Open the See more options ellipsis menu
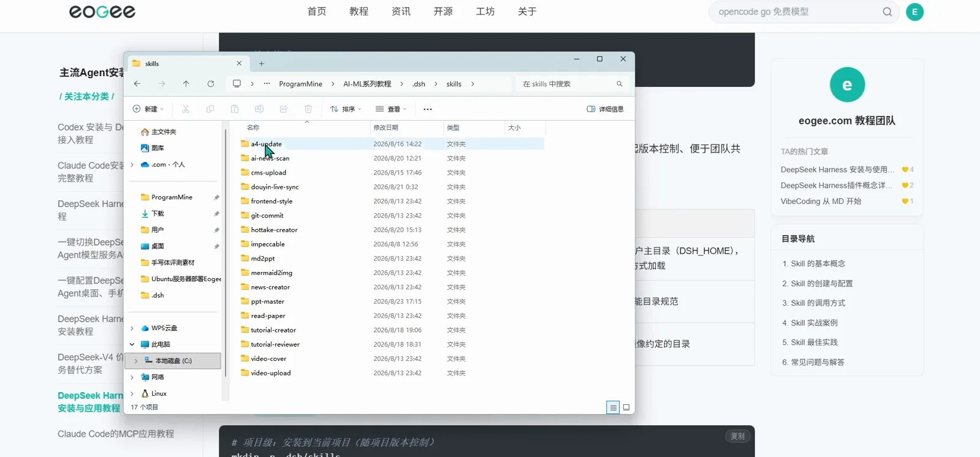Image resolution: width=980 pixels, height=457 pixels. pos(428,109)
